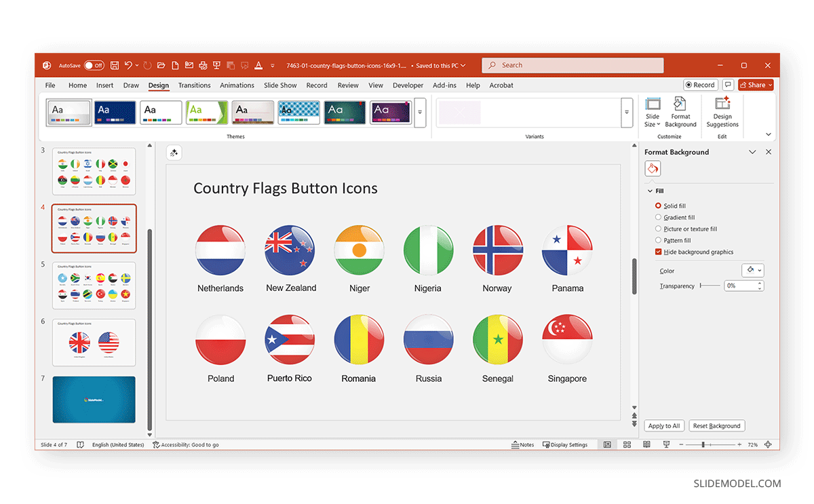Viewport: 814px width, 504px height.
Task: Click the Start Slide Show Quick Access icon
Action: [x=216, y=65]
